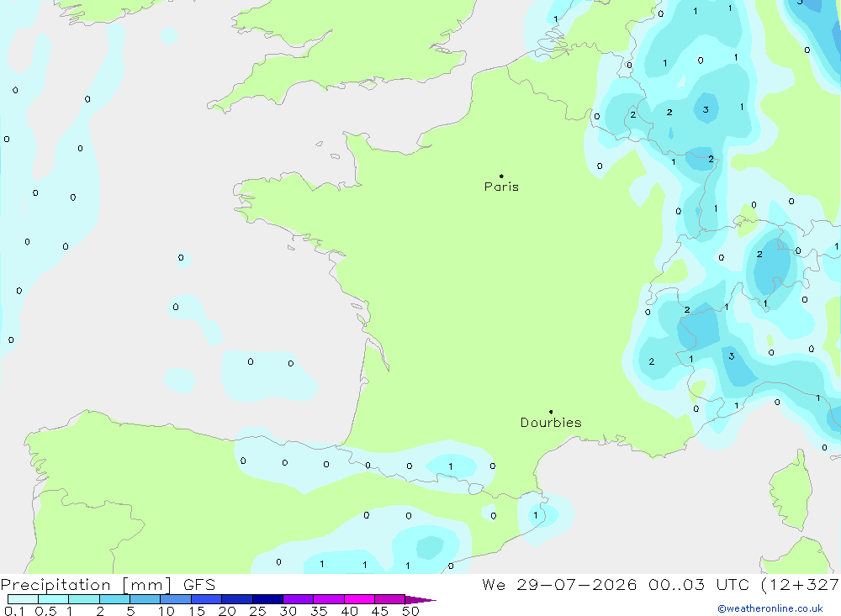
Task: Click the '25' legend scale value
Action: click(257, 611)
